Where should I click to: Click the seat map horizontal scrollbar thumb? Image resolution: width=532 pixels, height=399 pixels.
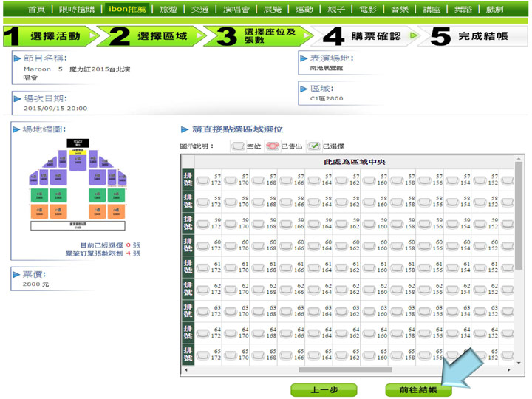[355, 370]
